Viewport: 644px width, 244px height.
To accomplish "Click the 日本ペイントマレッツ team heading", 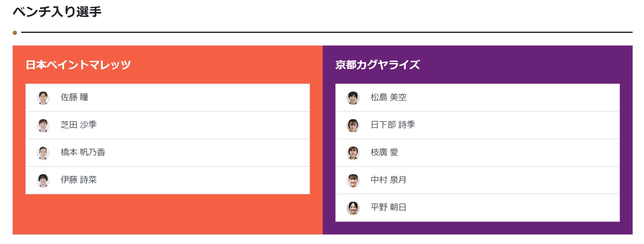I will click(78, 65).
